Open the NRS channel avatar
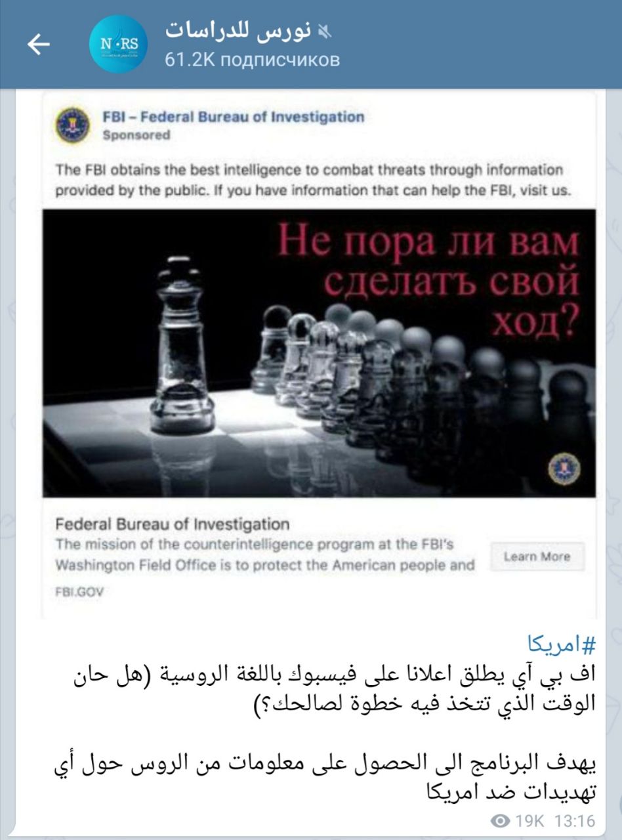The height and width of the screenshot is (840, 622). click(x=118, y=45)
